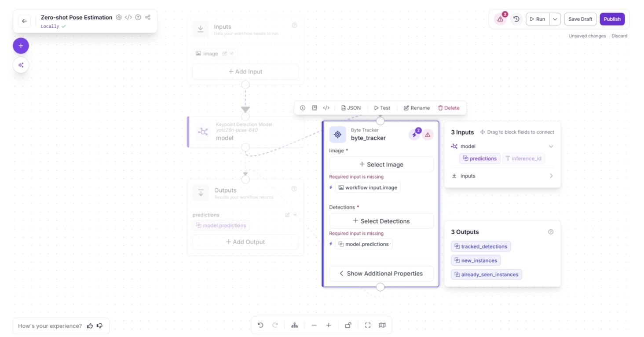
Task: Toggle the canvas lock icon
Action: coord(348,325)
